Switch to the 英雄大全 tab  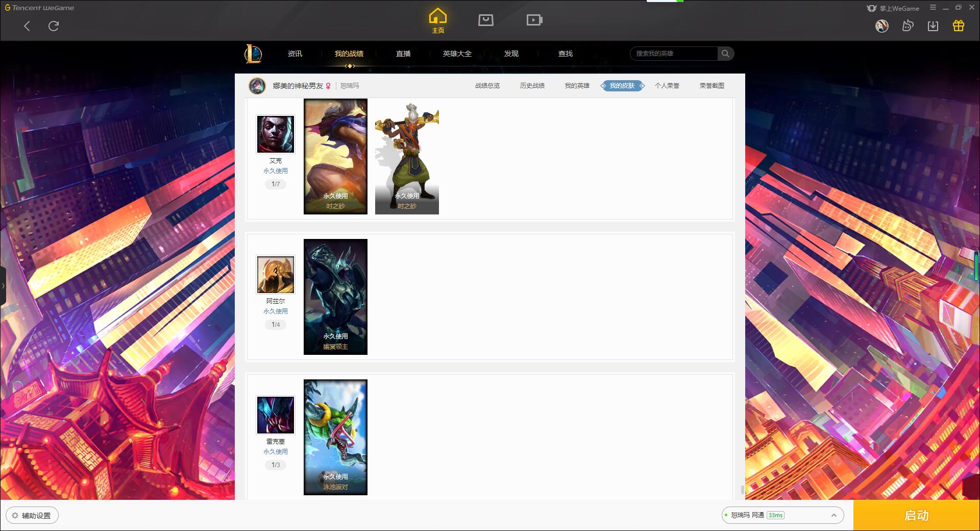pos(457,54)
